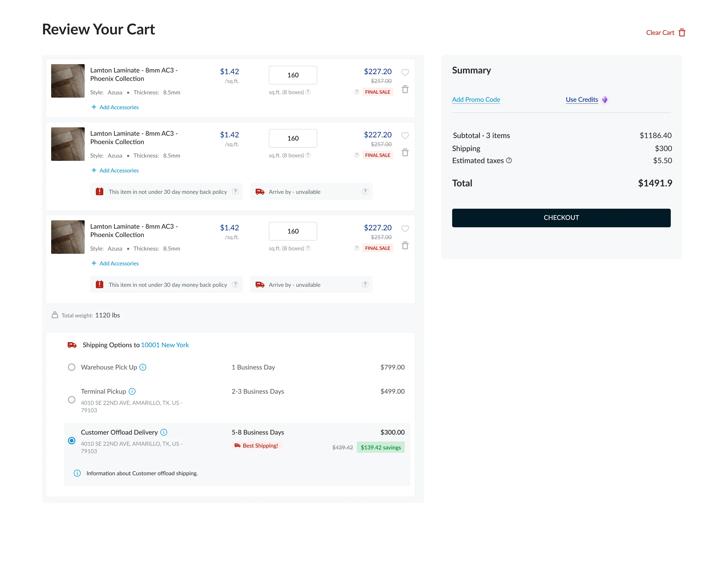Click the $499.00 Terminal Pickup price
The width and height of the screenshot is (728, 561).
pyautogui.click(x=393, y=391)
